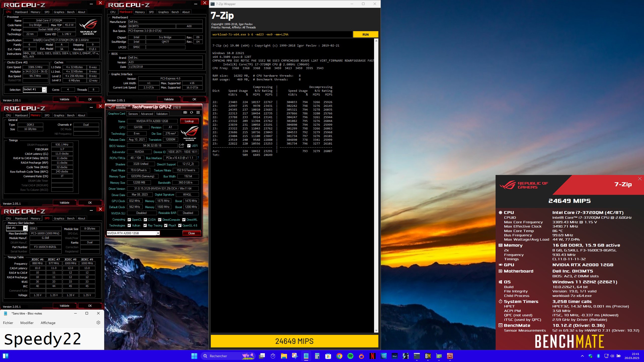Toggle the DirectCompute checkbox

pyautogui.click(x=159, y=219)
